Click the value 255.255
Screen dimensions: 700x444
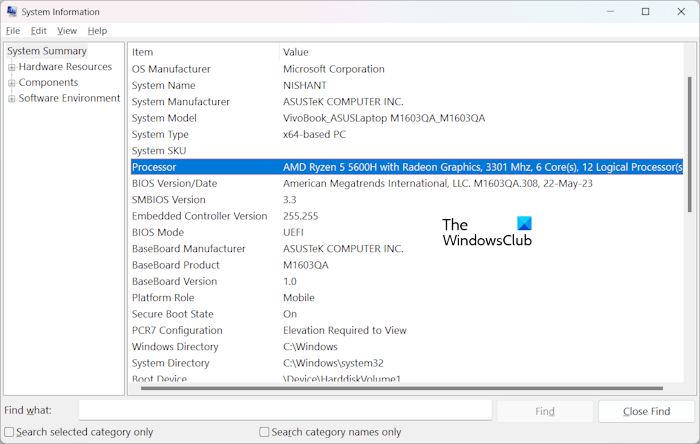pyautogui.click(x=300, y=216)
